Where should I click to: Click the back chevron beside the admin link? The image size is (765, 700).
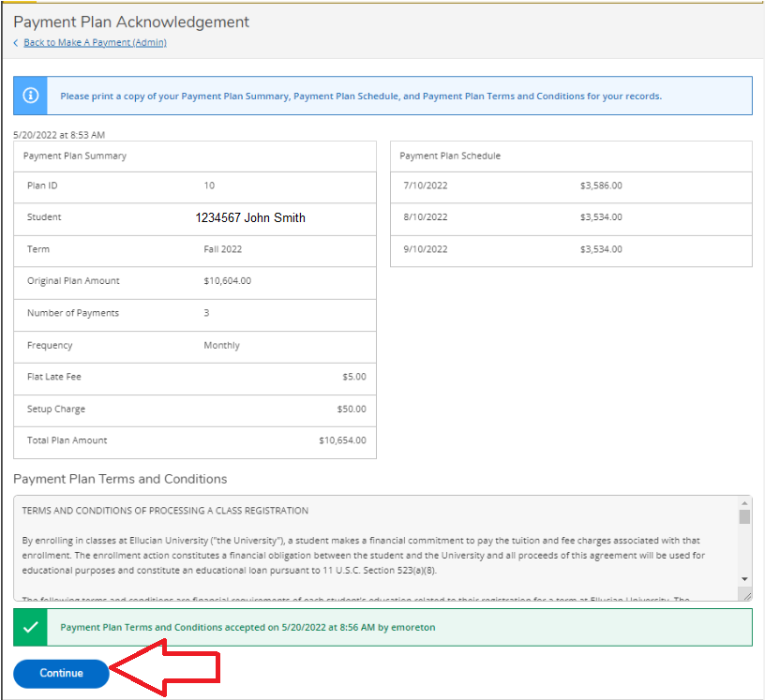coord(16,42)
